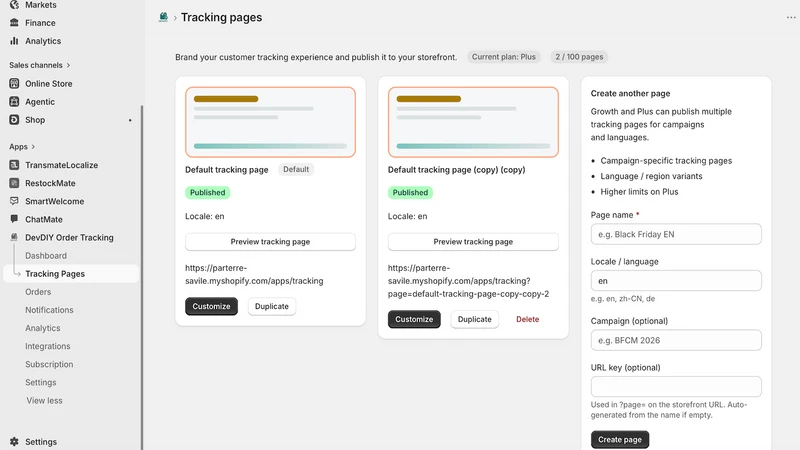Click the app icon in the breadcrumb header

pyautogui.click(x=163, y=17)
